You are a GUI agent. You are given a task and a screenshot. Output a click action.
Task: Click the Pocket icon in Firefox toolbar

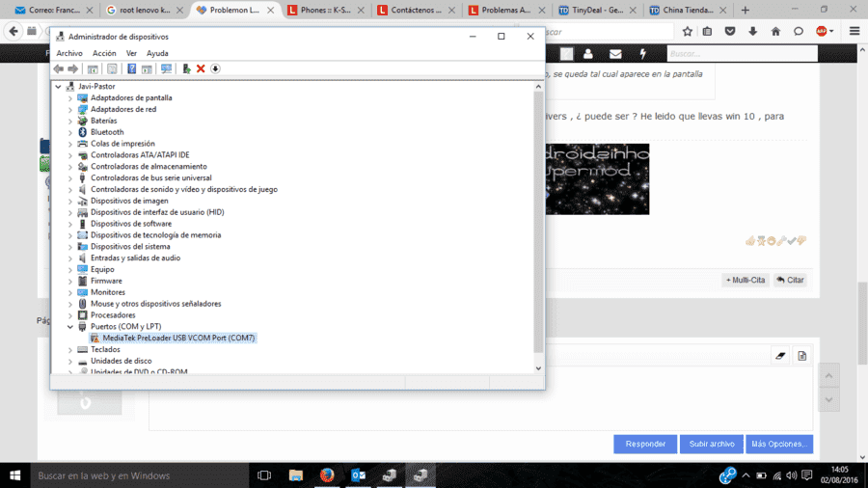click(730, 32)
